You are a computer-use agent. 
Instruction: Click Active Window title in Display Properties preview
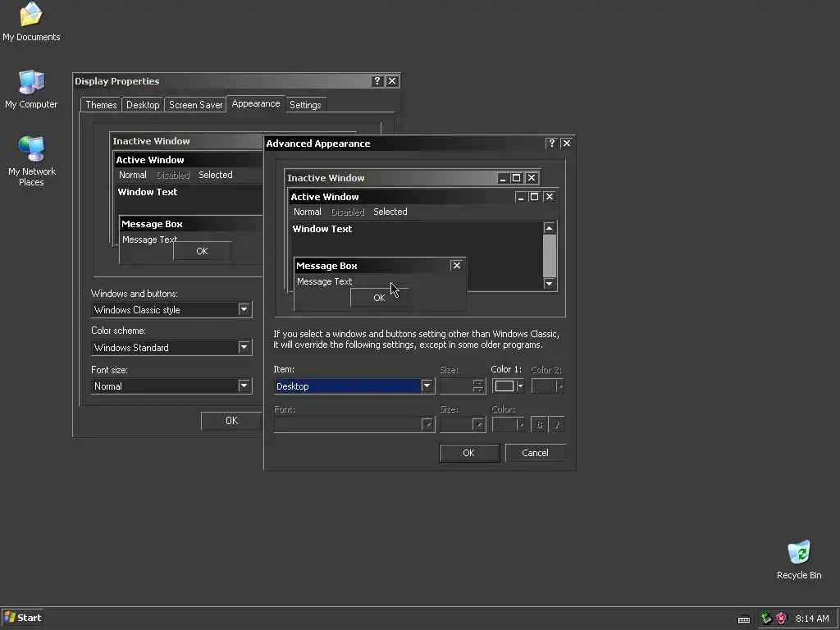point(150,160)
